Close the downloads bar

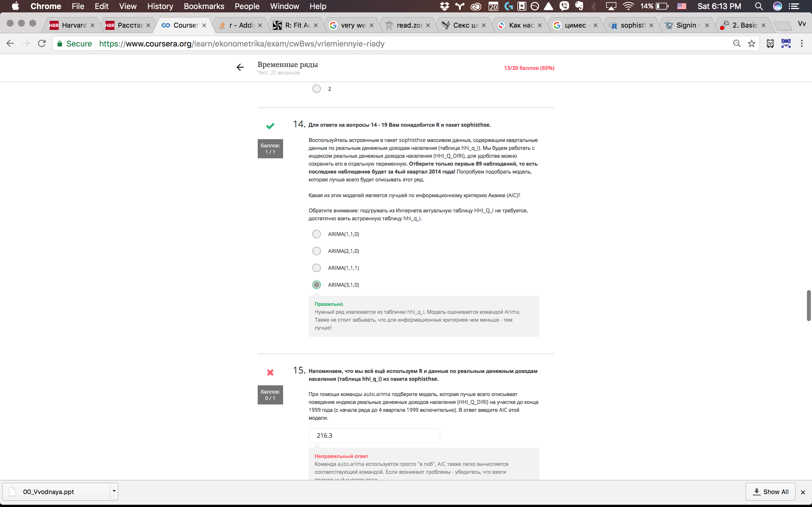tap(803, 492)
